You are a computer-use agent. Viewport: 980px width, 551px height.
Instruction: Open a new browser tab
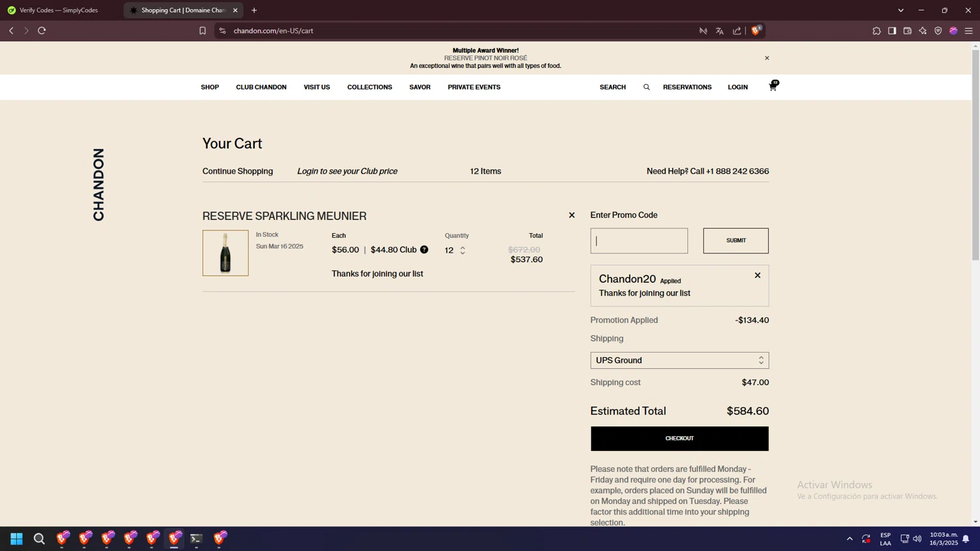click(254, 10)
